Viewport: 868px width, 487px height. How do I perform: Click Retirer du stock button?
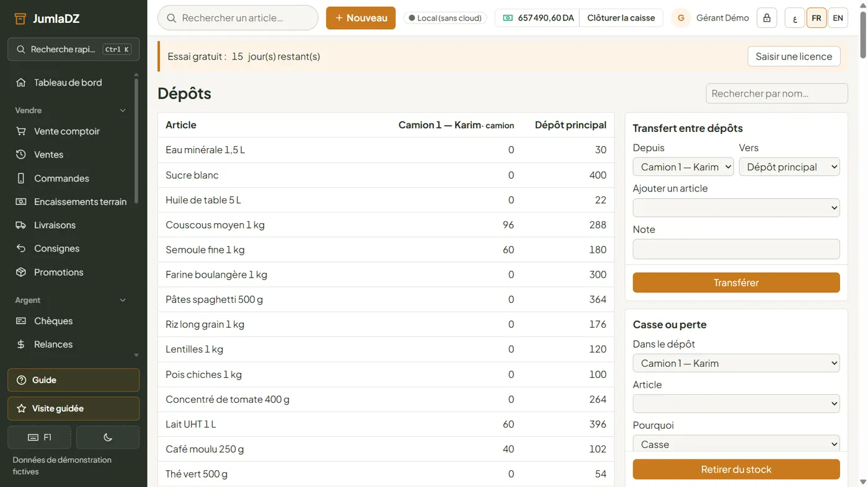737,469
